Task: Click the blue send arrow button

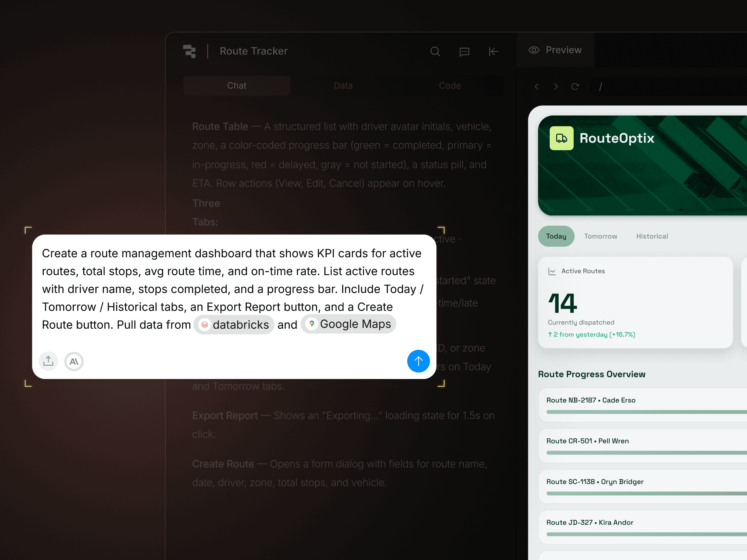Action: coord(419,361)
